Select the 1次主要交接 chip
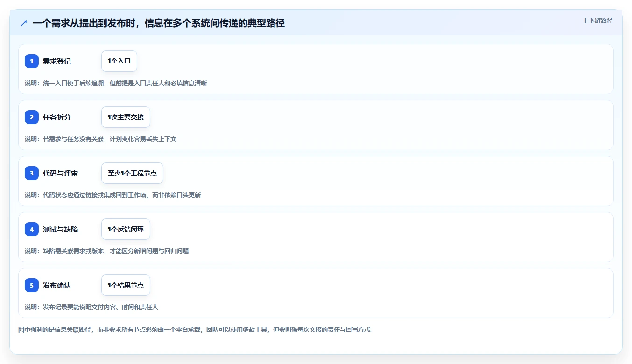 point(126,117)
